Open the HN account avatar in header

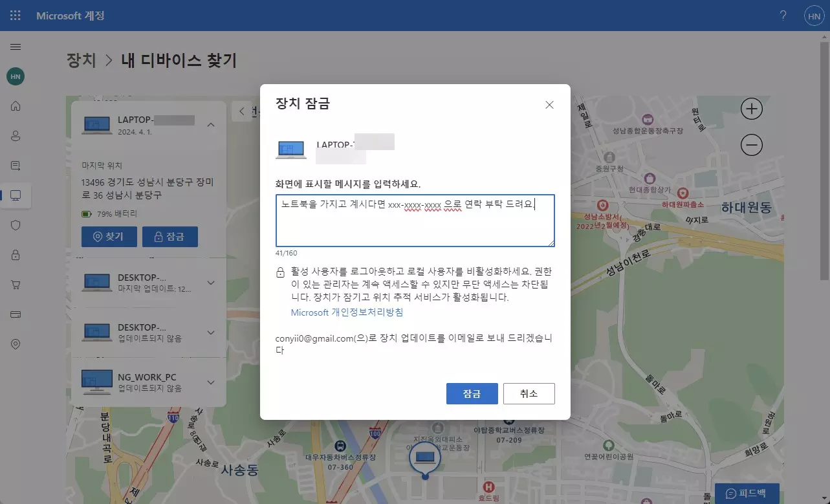click(813, 16)
